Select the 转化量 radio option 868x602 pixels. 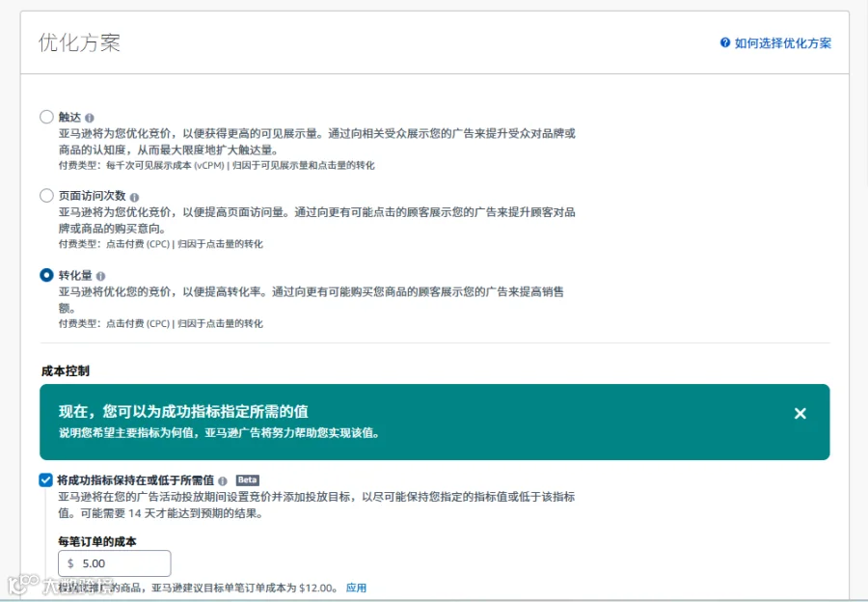click(x=46, y=275)
